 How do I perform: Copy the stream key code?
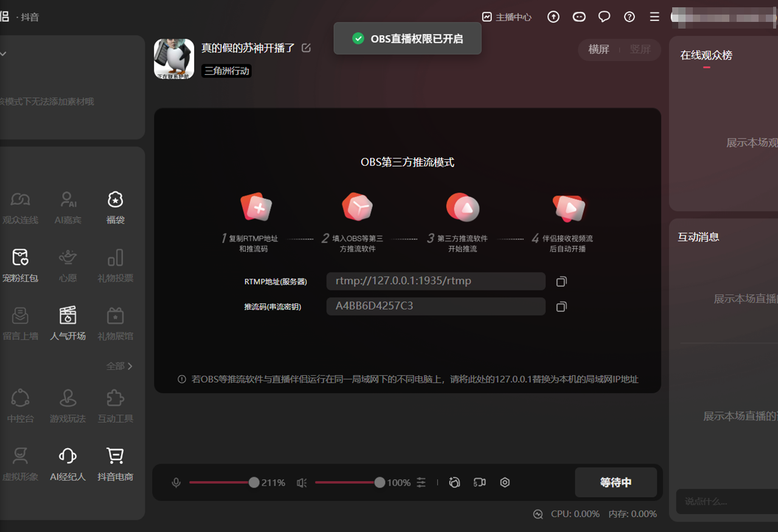(561, 306)
